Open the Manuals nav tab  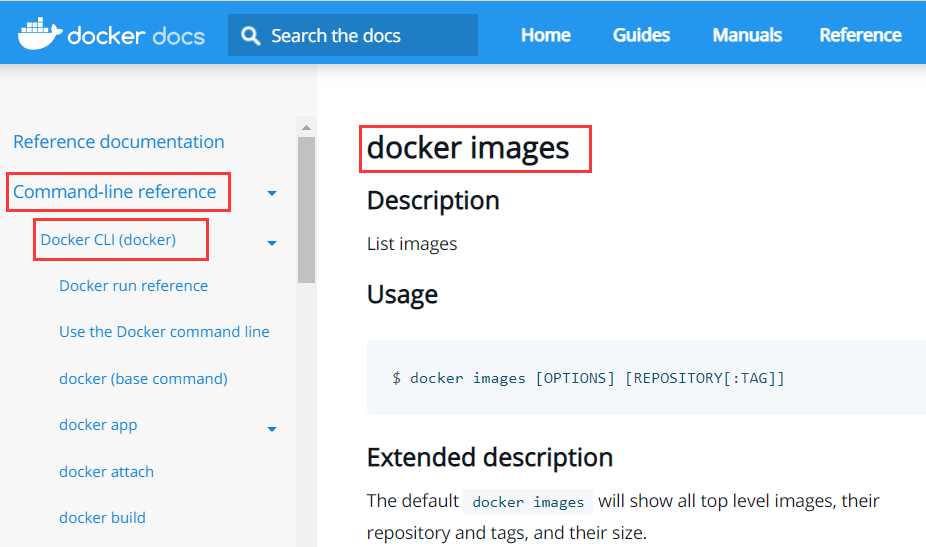747,35
